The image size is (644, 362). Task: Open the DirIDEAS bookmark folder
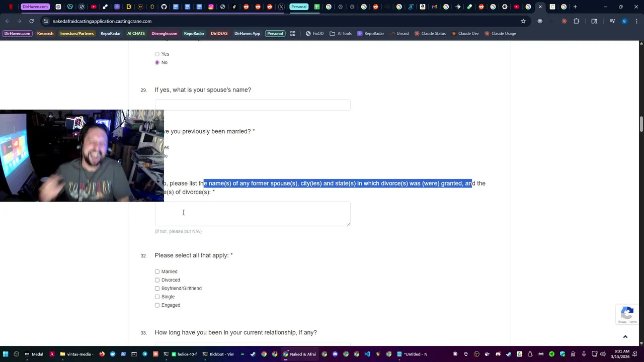pos(219,34)
